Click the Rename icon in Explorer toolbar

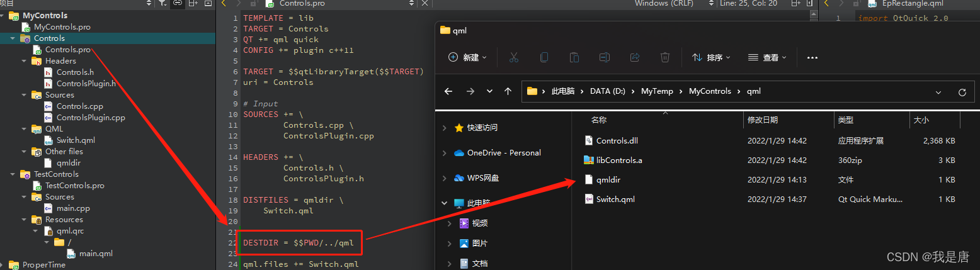point(604,57)
